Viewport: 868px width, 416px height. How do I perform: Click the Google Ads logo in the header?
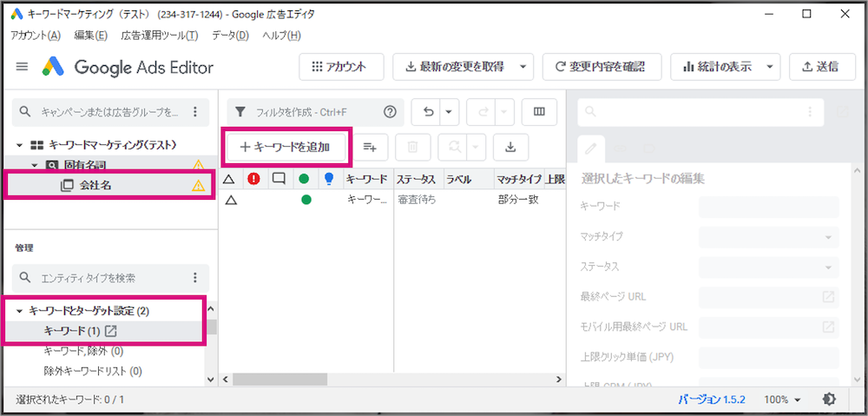point(54,67)
